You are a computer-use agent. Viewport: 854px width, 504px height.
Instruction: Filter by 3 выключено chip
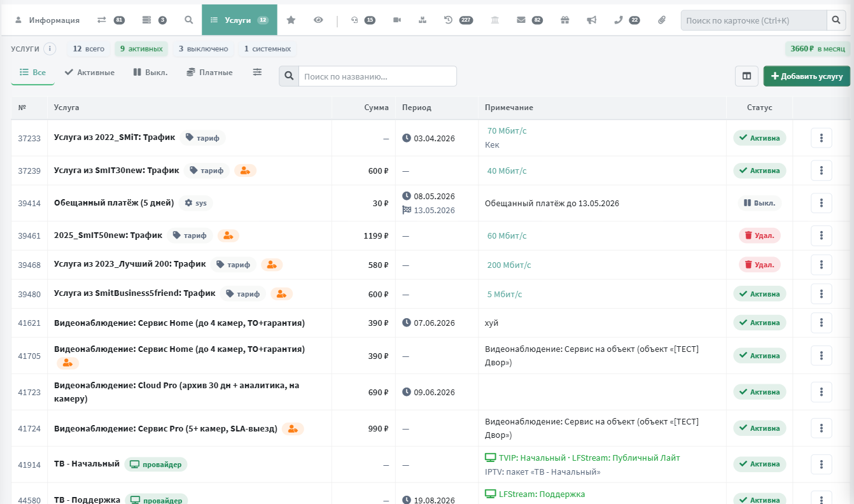click(x=203, y=49)
